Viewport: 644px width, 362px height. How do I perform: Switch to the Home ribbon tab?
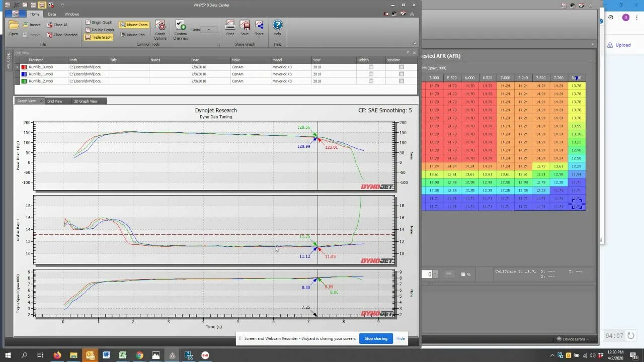coord(35,14)
